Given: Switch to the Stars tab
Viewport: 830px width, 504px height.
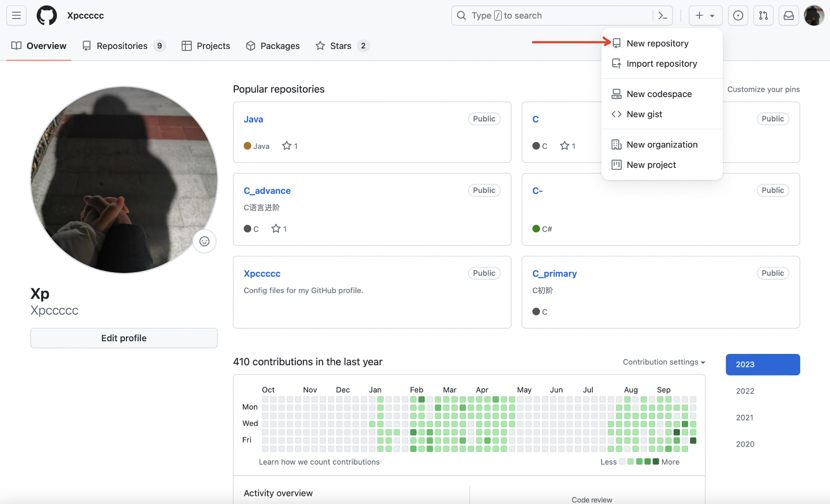Looking at the screenshot, I should click(x=340, y=46).
